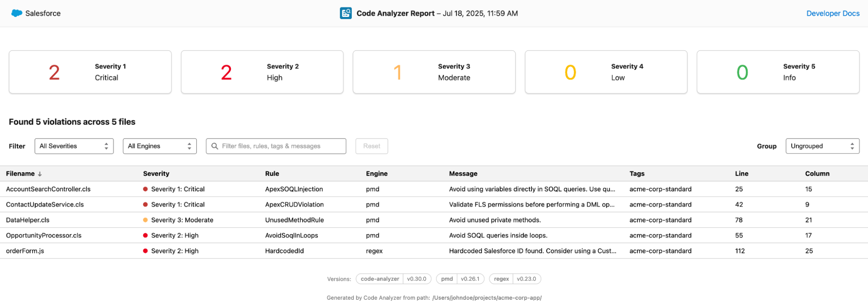Open the All Engines filter dropdown
The image size is (868, 308).
point(160,146)
